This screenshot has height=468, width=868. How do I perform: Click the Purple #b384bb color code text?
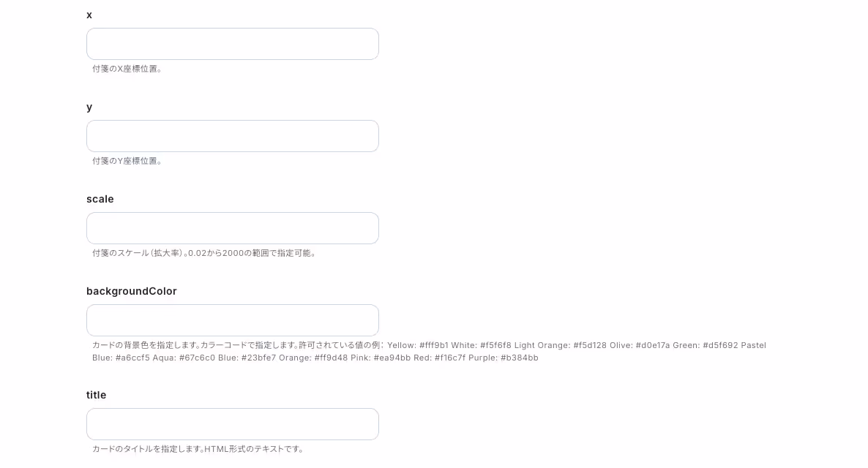coord(504,358)
